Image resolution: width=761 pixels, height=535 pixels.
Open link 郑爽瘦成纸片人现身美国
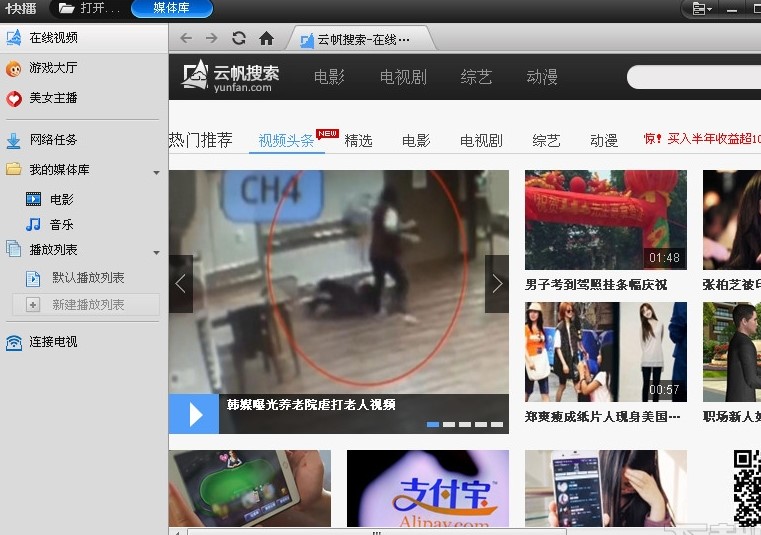click(x=602, y=417)
